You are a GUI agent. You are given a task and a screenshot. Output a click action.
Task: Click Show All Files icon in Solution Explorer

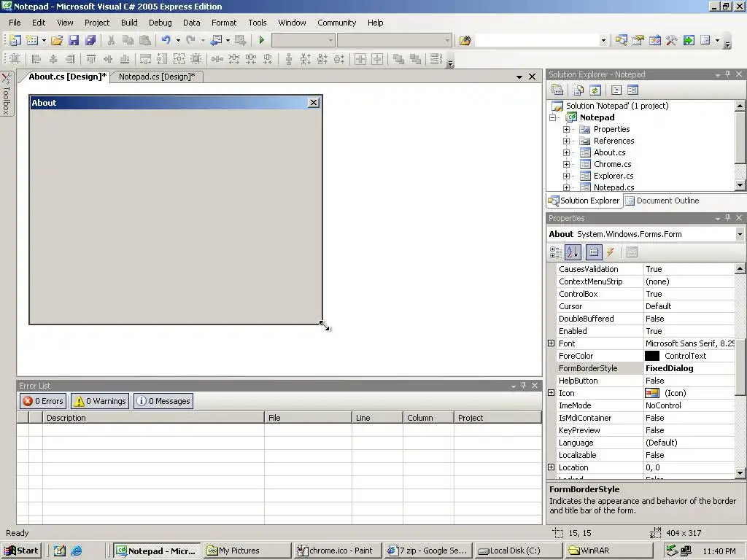(x=578, y=90)
